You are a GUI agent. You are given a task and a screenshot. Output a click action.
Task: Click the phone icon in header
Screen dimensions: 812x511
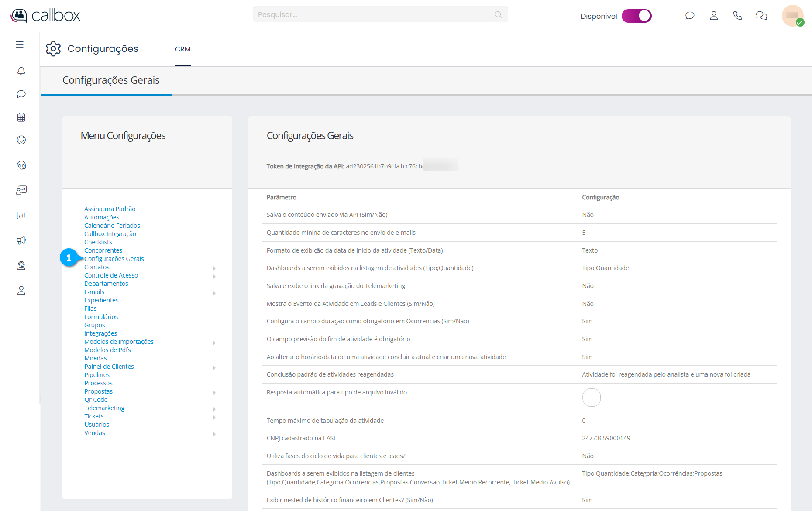click(x=737, y=16)
